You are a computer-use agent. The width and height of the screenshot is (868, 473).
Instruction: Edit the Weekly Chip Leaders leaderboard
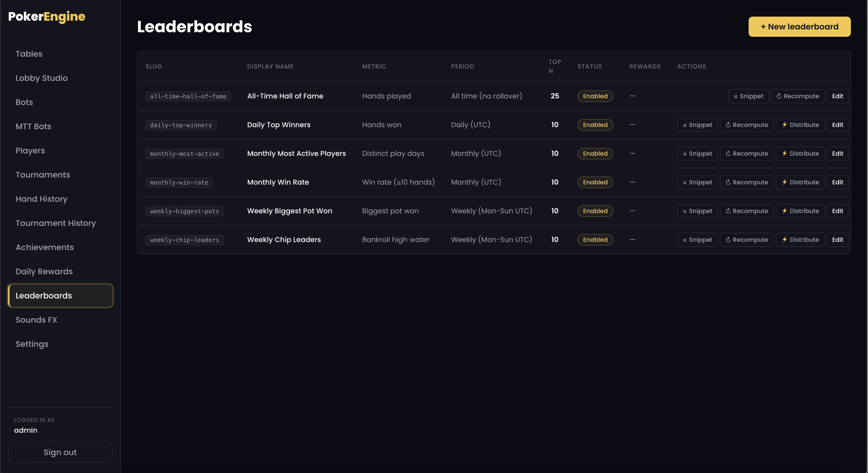coord(837,240)
